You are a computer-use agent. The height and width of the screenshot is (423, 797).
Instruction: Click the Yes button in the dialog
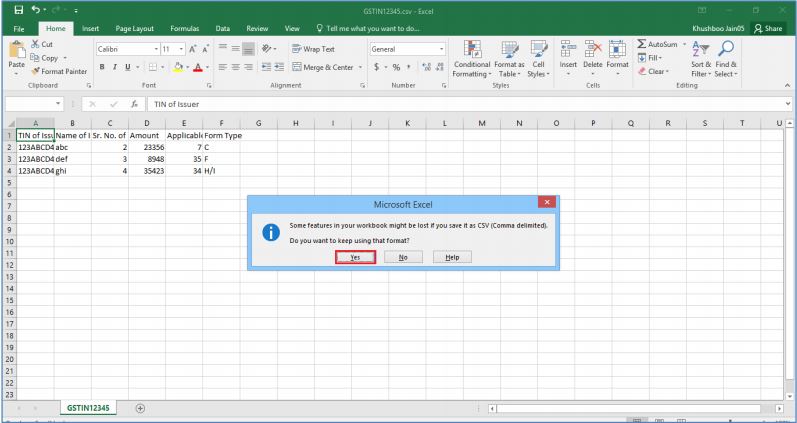355,257
